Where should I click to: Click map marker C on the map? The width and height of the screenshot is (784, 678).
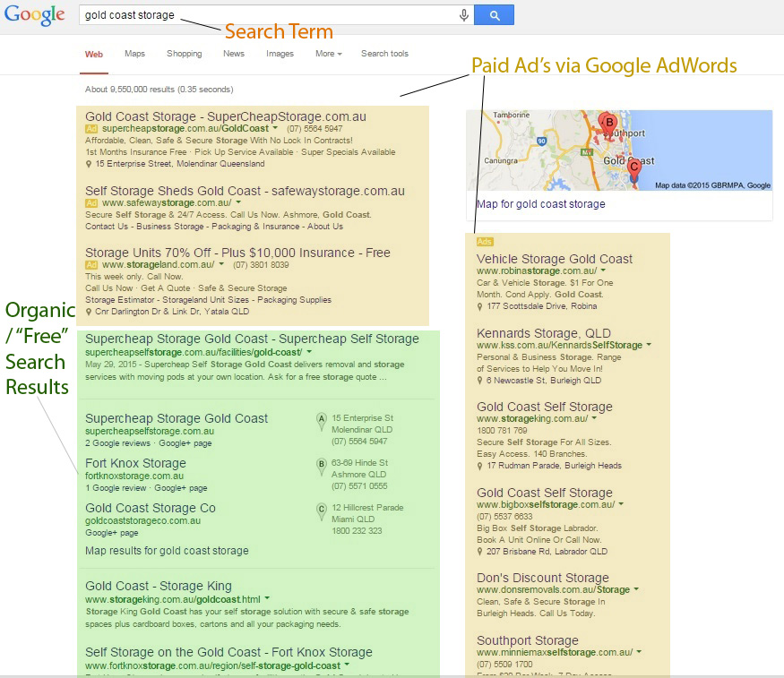[x=634, y=170]
